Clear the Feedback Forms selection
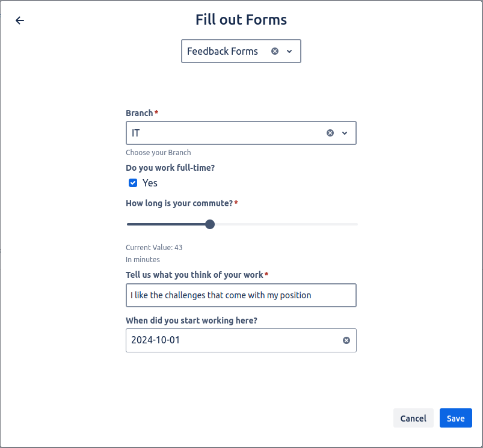 click(275, 51)
